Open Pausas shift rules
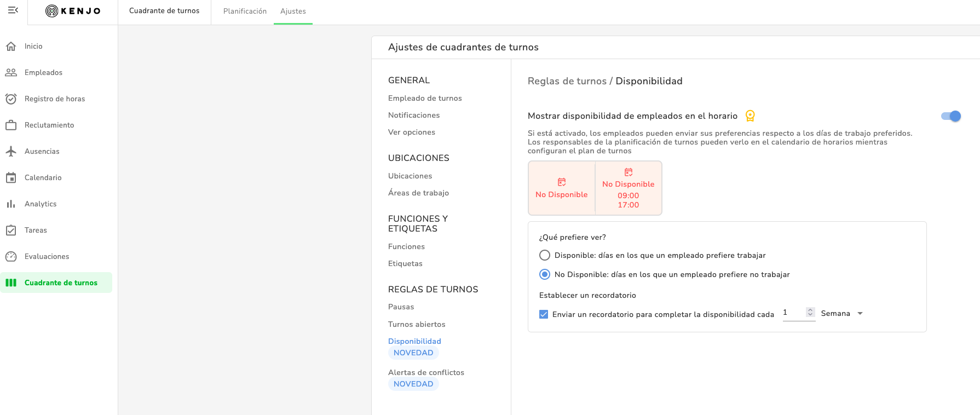 pyautogui.click(x=401, y=307)
